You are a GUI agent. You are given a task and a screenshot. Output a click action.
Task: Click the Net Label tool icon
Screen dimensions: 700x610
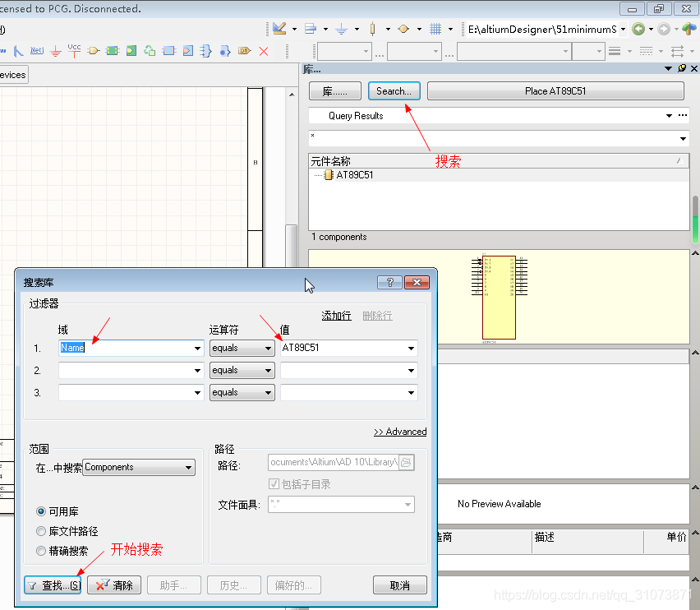36,51
